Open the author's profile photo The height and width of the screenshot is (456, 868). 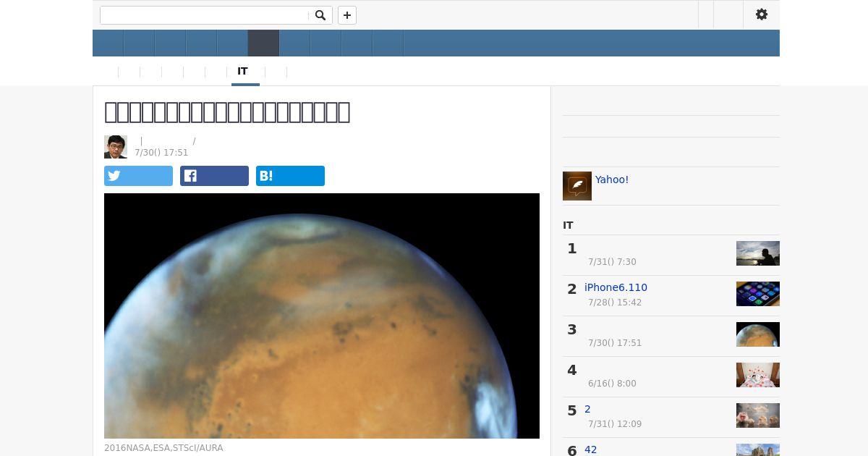(116, 147)
